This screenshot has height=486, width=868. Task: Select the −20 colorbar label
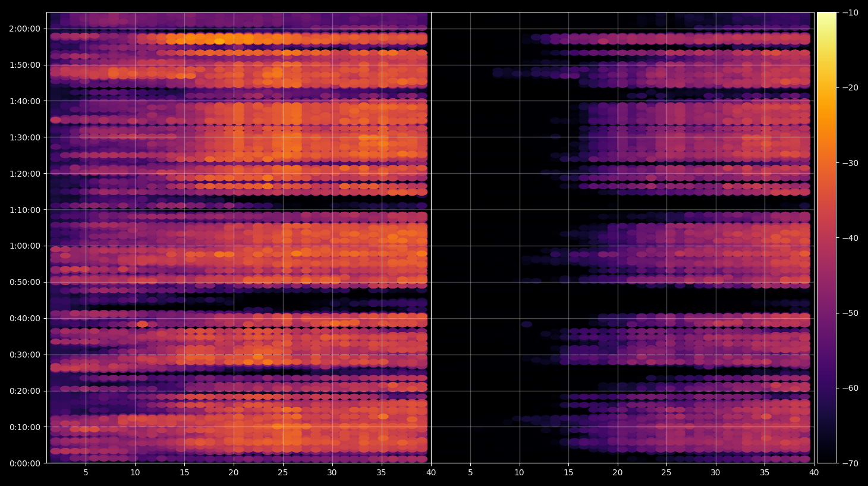851,87
